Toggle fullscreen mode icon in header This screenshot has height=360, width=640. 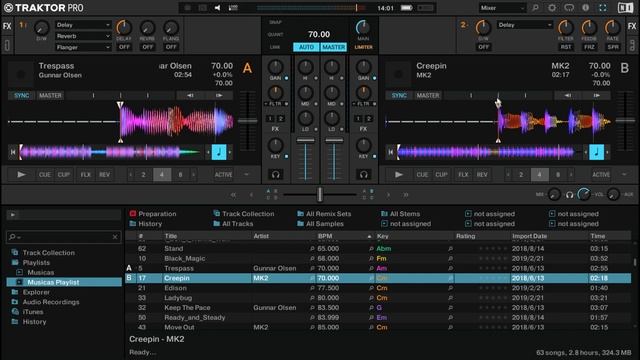point(602,8)
